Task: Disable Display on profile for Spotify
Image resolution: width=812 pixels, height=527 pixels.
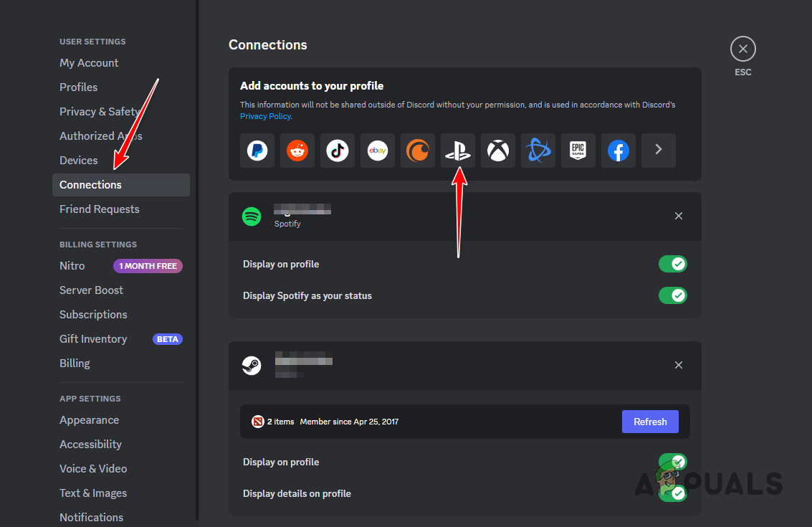Action: click(672, 263)
